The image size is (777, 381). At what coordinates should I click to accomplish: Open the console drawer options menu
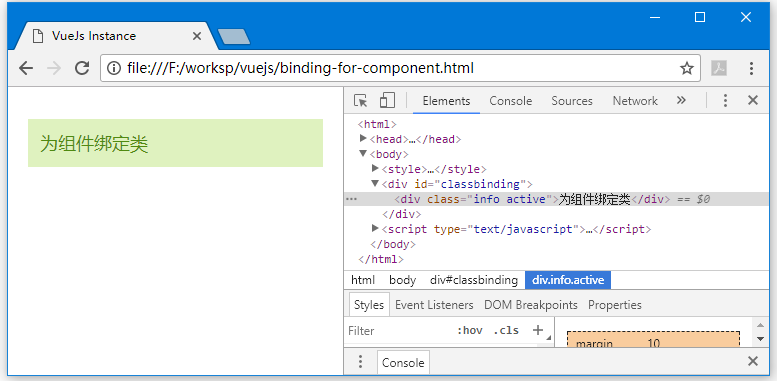point(361,362)
